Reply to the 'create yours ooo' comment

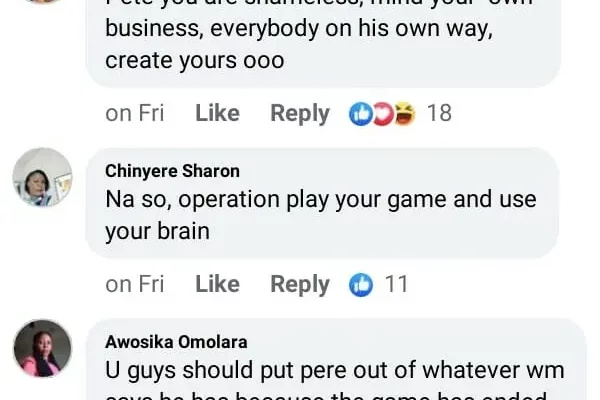[x=300, y=113]
